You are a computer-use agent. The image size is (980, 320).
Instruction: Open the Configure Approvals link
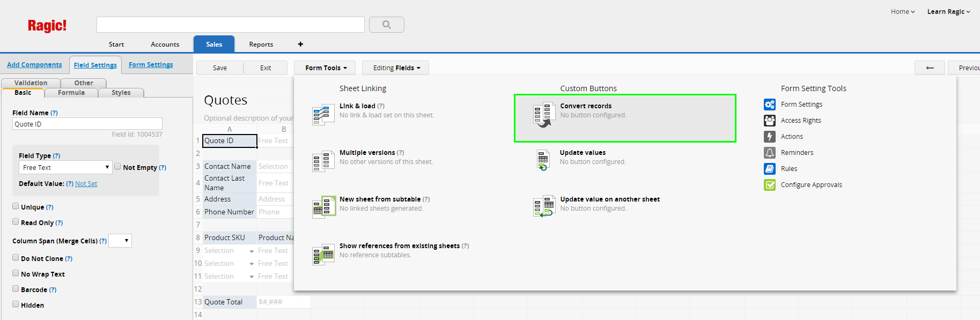[x=812, y=185]
